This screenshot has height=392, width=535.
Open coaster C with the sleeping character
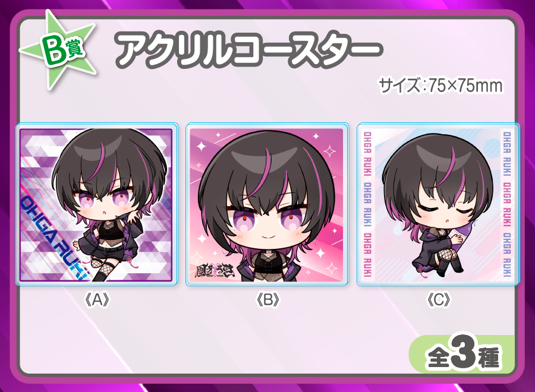[438, 204]
